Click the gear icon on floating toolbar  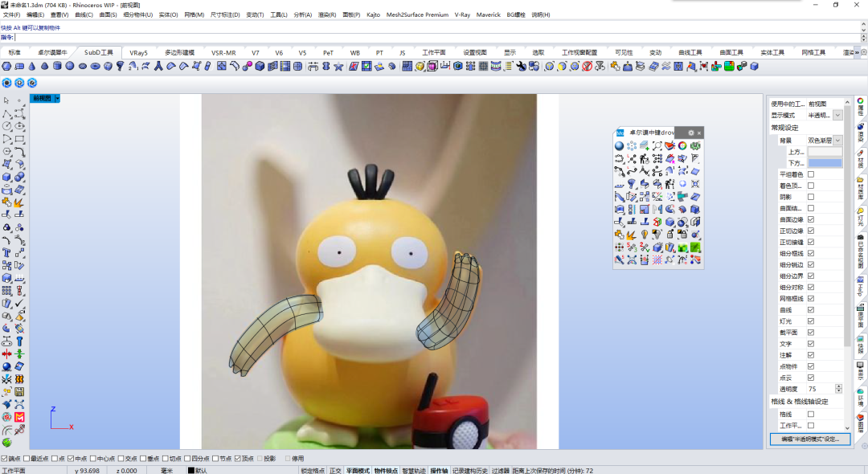point(691,133)
